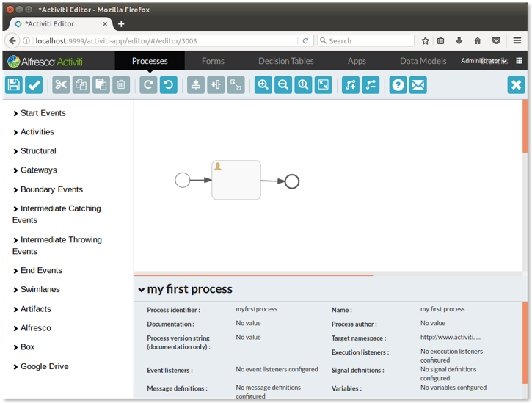Edit the Process identifier value 'myfirstprocess'
The height and width of the screenshot is (403, 532).
point(257,309)
